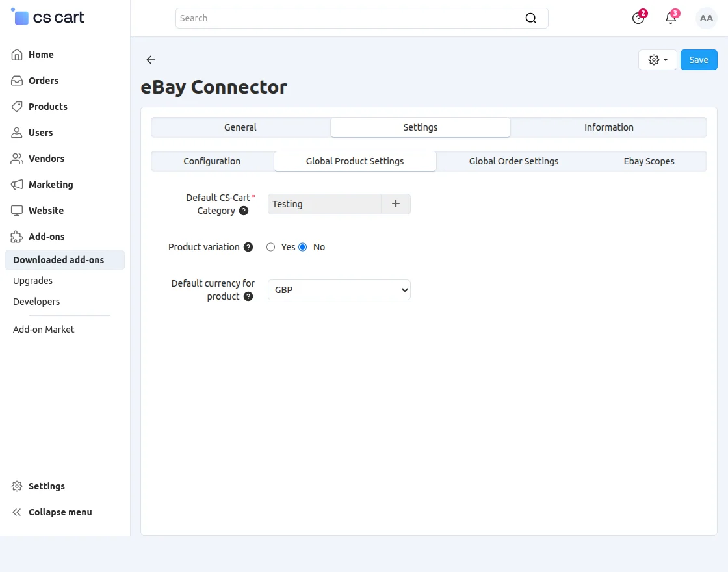Go back using the left arrow
This screenshot has width=728, height=572.
coord(151,59)
